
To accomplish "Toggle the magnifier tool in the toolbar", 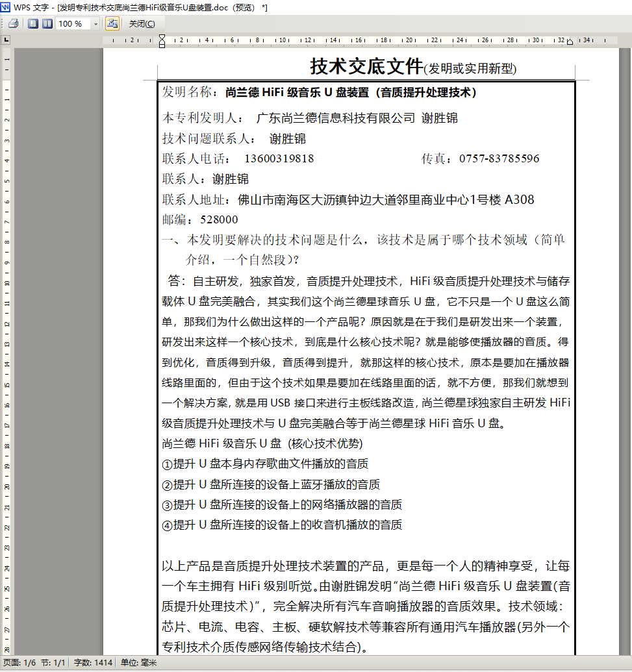I will pos(112,24).
